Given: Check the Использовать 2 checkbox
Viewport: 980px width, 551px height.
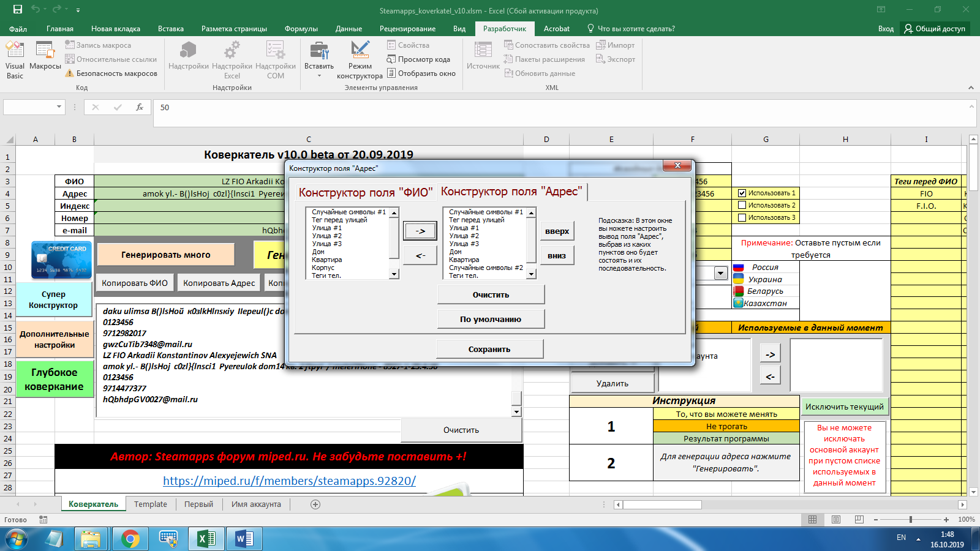Looking at the screenshot, I should pos(742,205).
